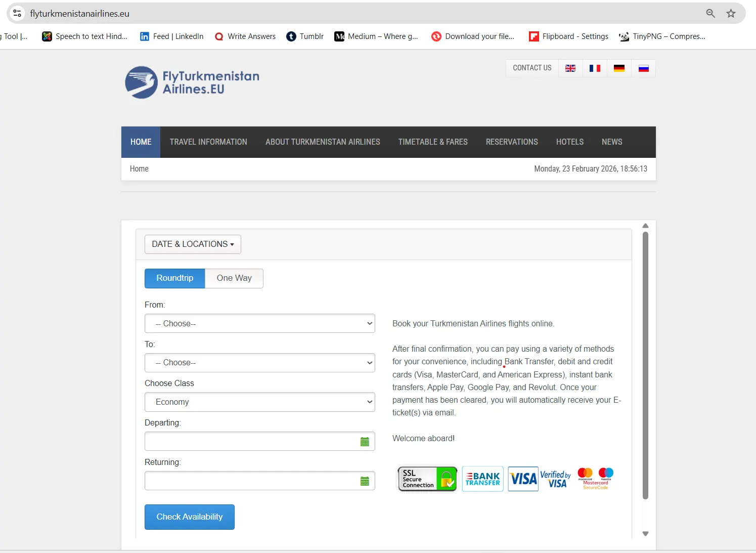Choose the German flag language icon
Viewport: 756px width, 553px height.
619,68
